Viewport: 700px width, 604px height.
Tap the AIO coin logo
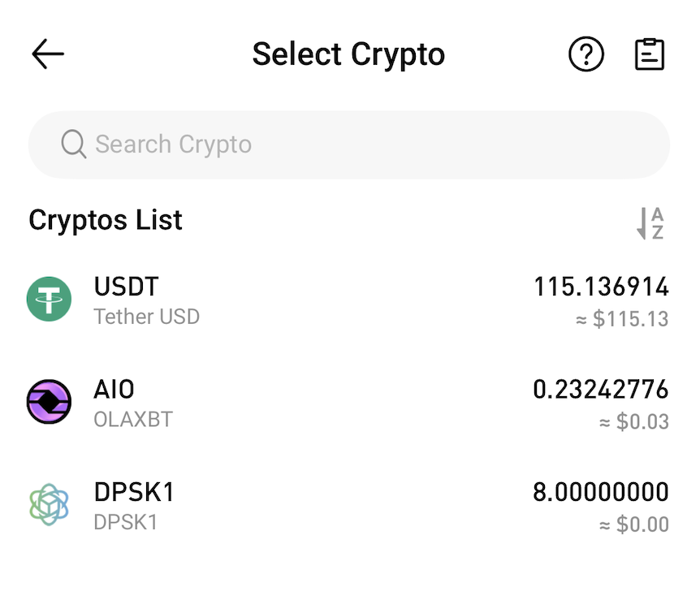coord(49,402)
